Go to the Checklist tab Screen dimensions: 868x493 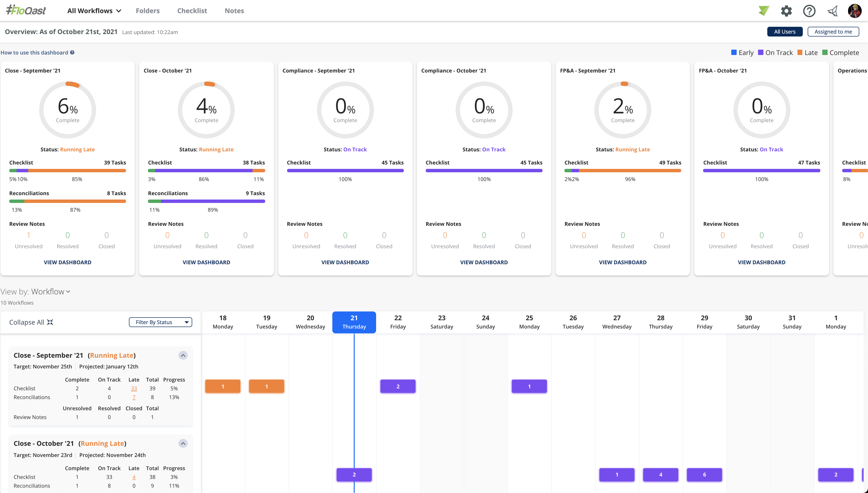click(192, 10)
